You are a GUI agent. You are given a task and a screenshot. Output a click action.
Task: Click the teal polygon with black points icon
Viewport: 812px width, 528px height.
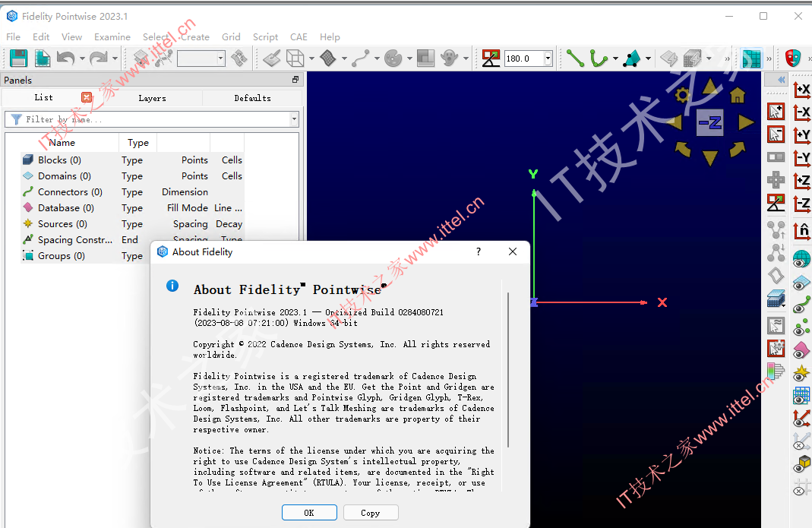[632, 58]
